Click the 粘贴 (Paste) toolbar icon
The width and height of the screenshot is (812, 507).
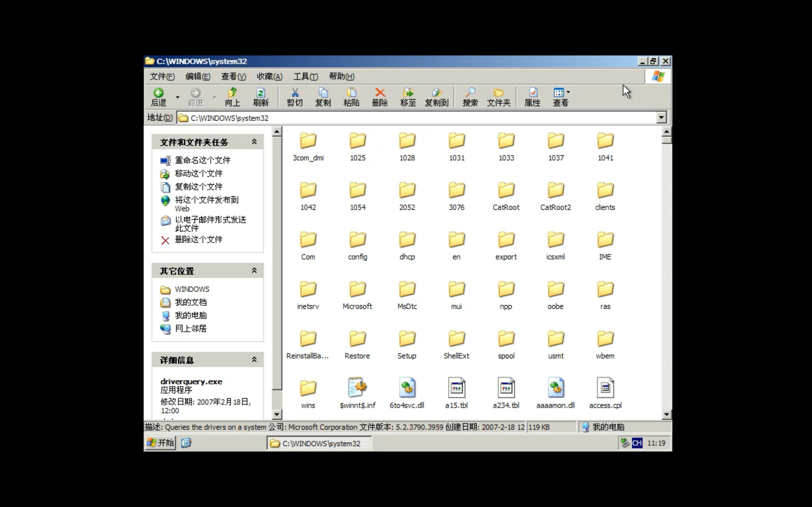click(x=351, y=96)
